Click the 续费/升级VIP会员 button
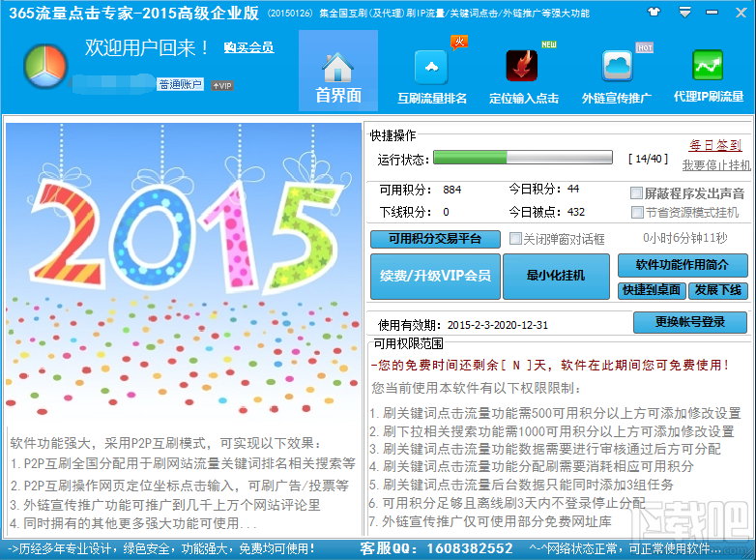756x560 pixels. click(435, 277)
